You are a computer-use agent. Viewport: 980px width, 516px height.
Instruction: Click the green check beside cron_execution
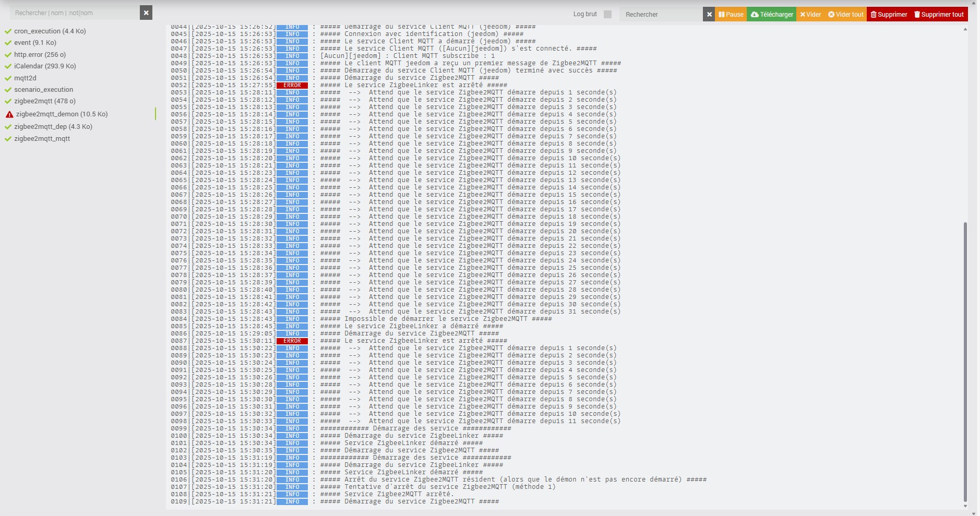[8, 31]
